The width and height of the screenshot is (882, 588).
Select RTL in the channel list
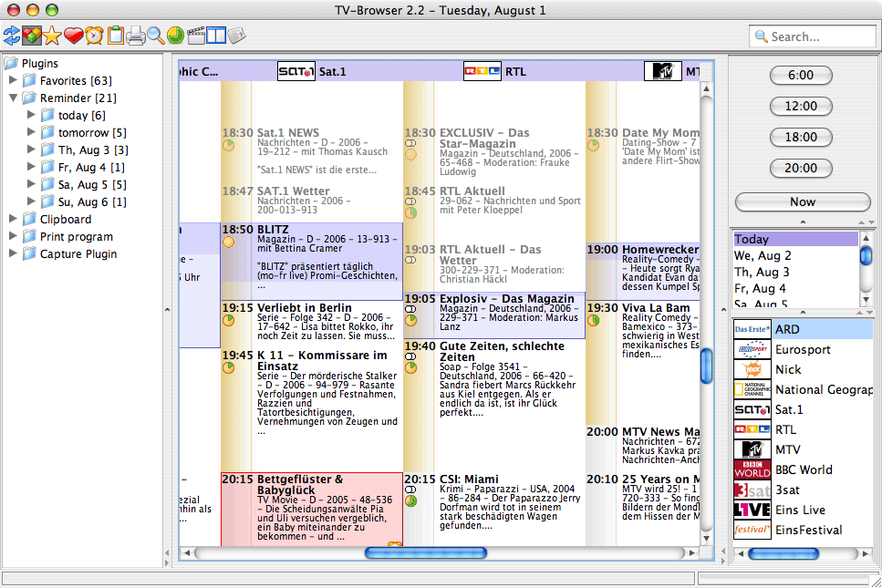point(803,430)
